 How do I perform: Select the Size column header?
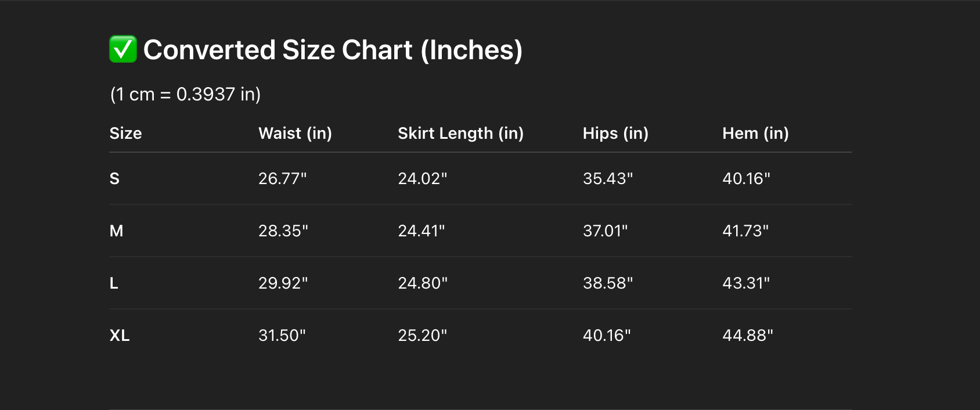pyautogui.click(x=125, y=133)
